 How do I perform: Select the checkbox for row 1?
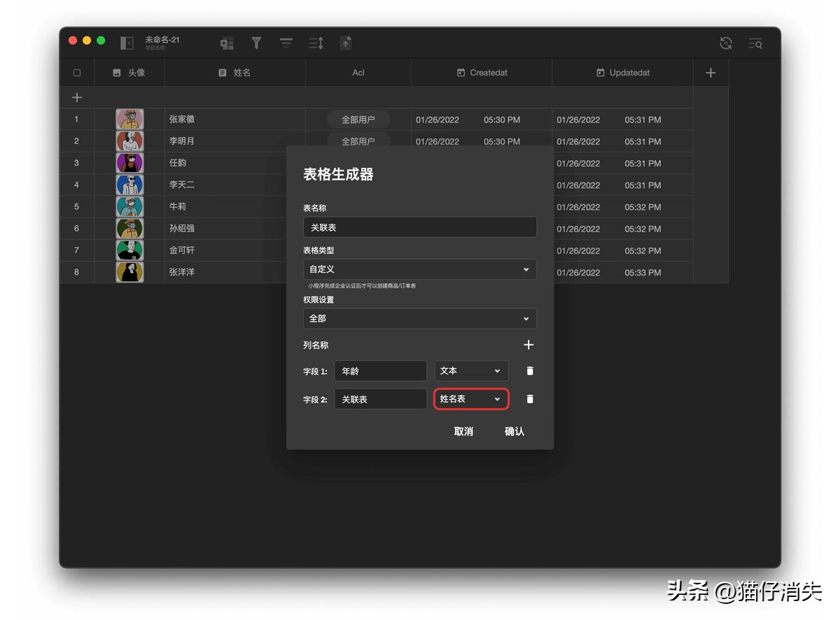77,119
